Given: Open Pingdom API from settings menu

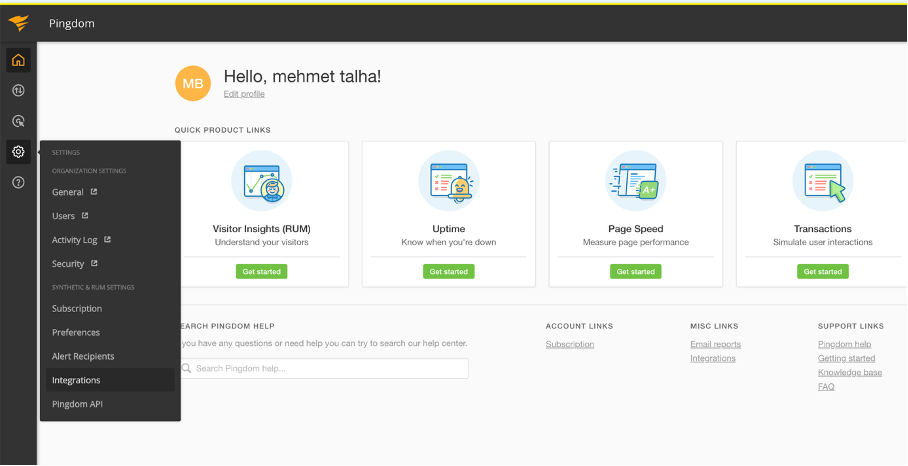Looking at the screenshot, I should point(77,404).
